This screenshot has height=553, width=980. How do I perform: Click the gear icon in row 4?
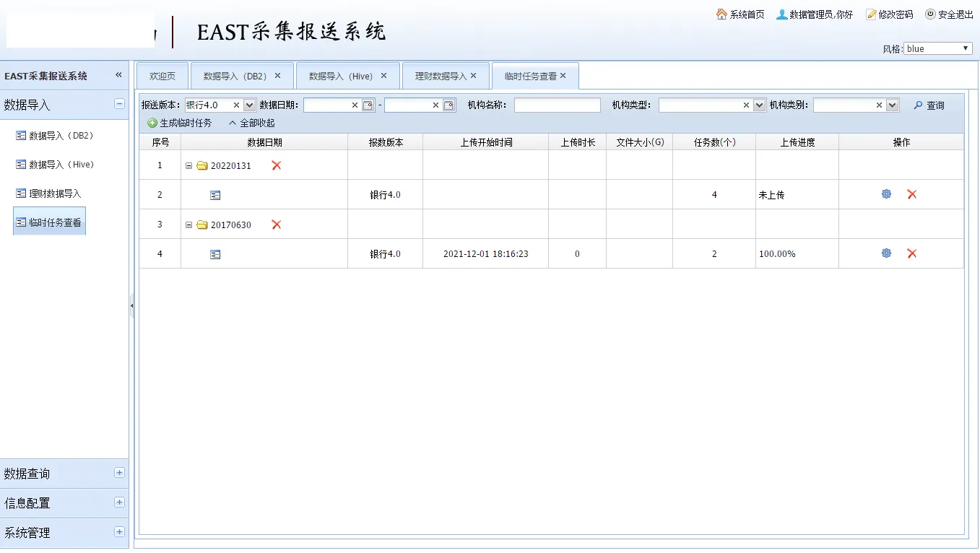[x=886, y=253]
